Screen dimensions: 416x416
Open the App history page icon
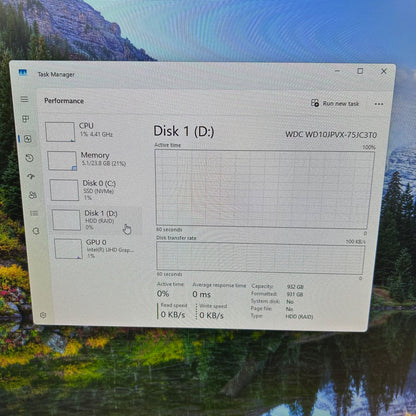point(30,158)
